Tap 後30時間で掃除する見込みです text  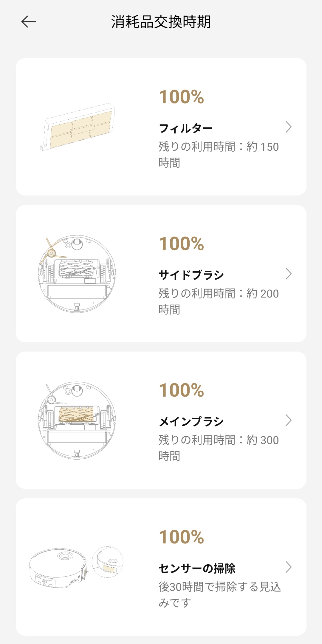point(219,594)
